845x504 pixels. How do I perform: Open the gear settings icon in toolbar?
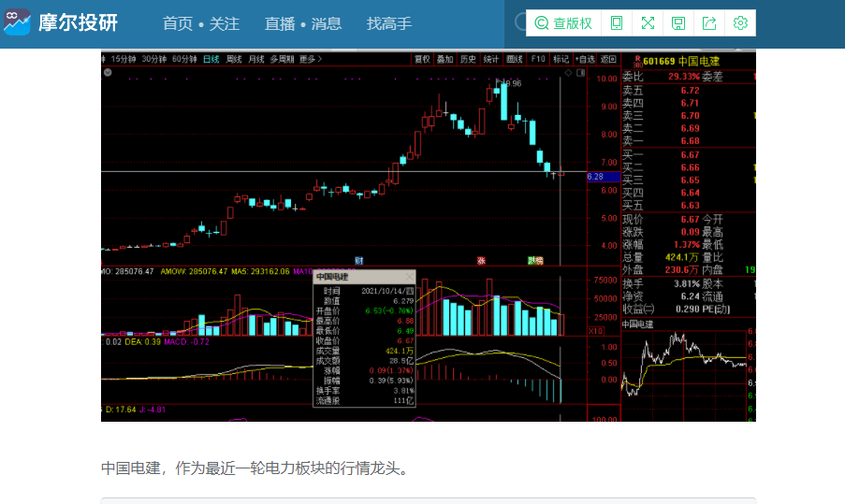[x=740, y=23]
